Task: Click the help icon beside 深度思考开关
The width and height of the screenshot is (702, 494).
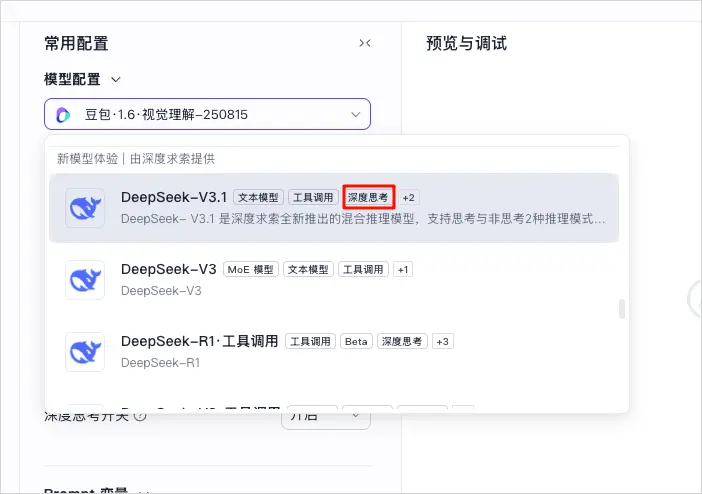Action: [140, 416]
